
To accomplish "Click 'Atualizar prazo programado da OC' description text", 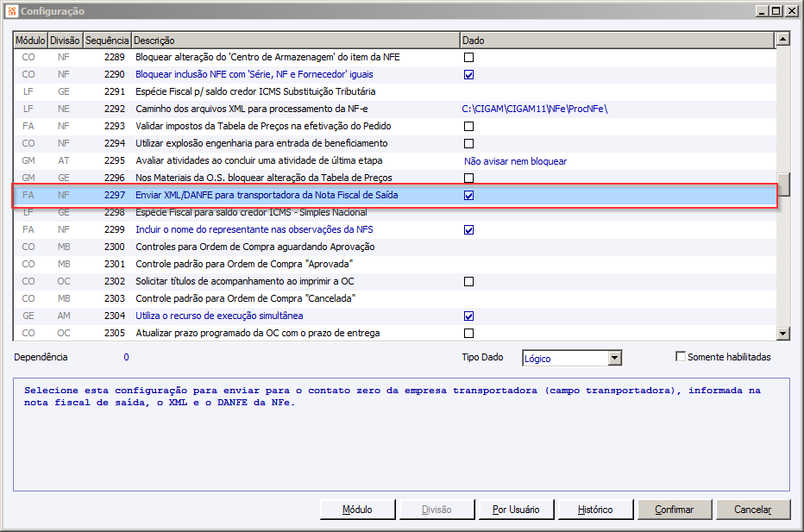I will (257, 333).
